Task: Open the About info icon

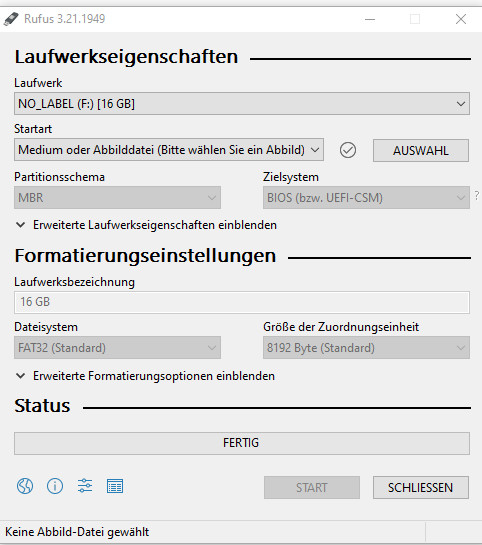Action: pyautogui.click(x=55, y=486)
